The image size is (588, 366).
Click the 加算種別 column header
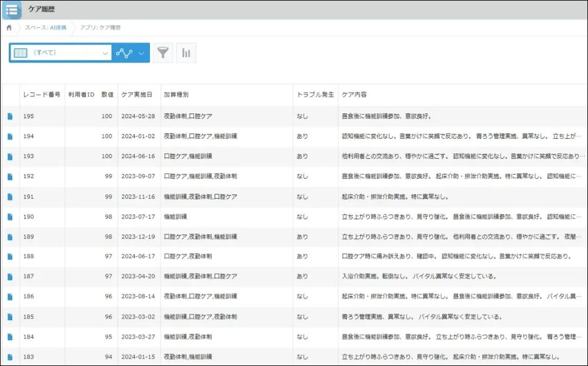click(176, 95)
